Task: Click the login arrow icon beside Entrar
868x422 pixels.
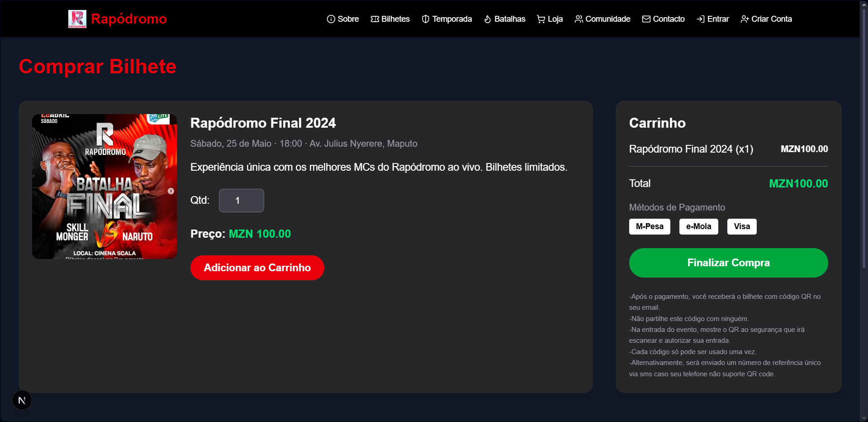Action: click(x=701, y=19)
